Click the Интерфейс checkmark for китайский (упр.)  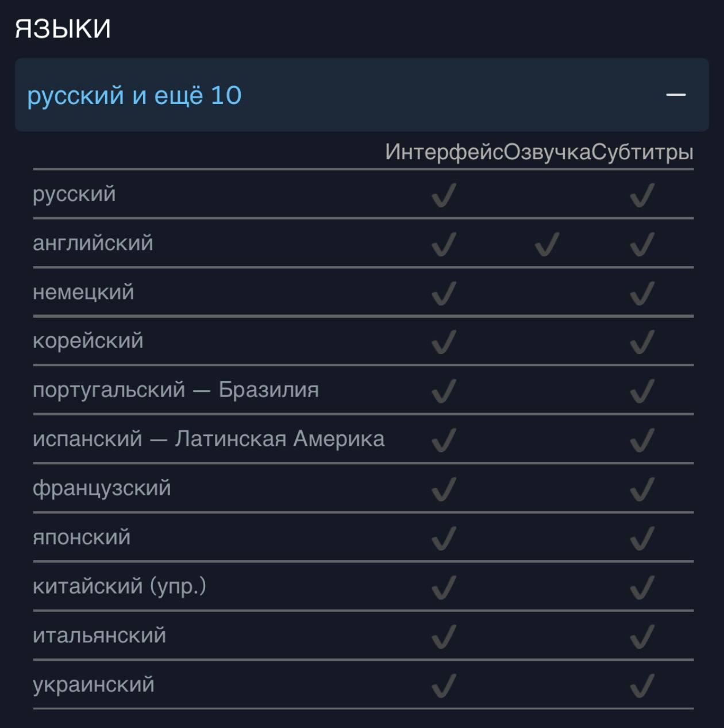pyautogui.click(x=444, y=587)
